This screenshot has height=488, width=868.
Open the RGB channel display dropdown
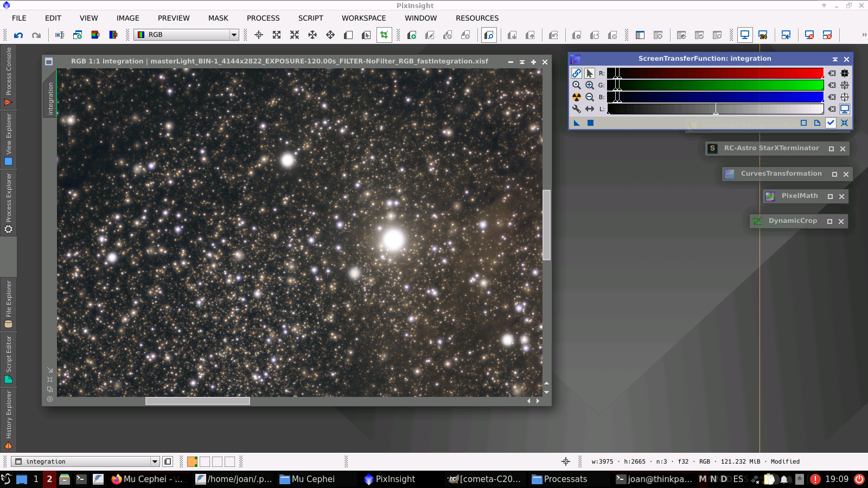coord(234,35)
